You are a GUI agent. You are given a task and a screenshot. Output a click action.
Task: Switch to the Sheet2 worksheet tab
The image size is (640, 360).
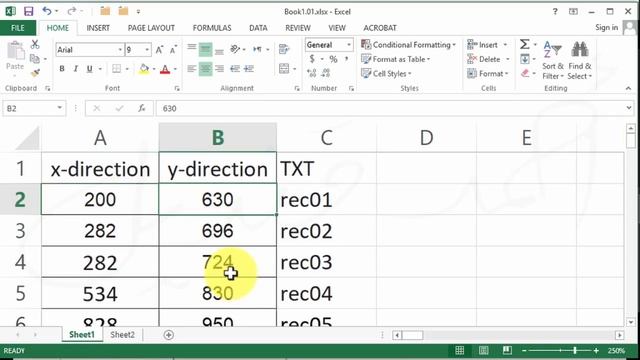122,335
